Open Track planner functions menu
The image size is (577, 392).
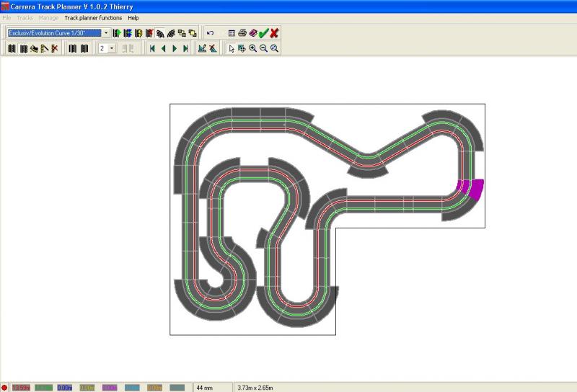pyautogui.click(x=94, y=17)
